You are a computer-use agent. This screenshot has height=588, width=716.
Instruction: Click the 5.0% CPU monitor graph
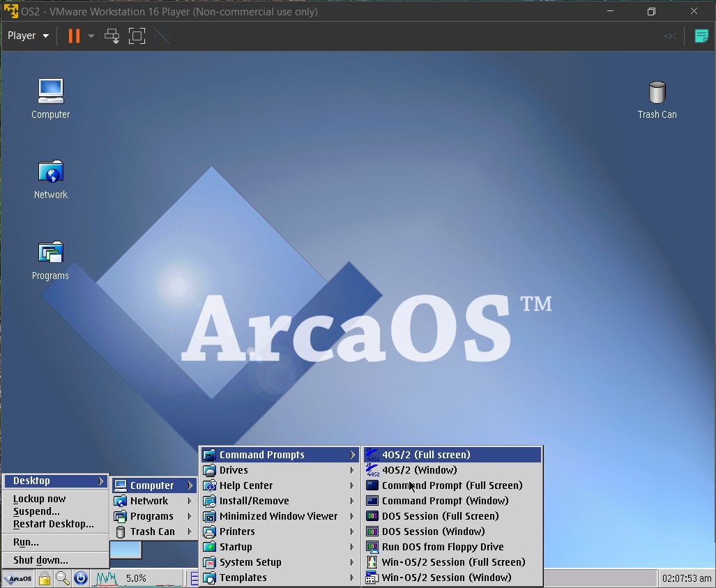coord(137,578)
